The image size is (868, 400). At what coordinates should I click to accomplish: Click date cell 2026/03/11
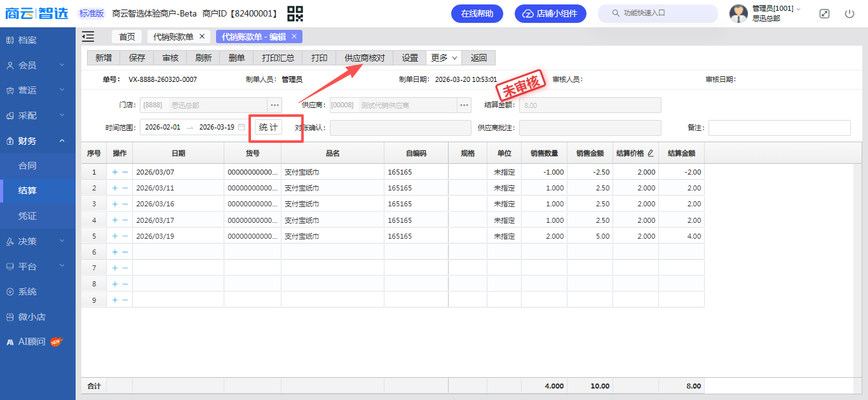tap(179, 188)
